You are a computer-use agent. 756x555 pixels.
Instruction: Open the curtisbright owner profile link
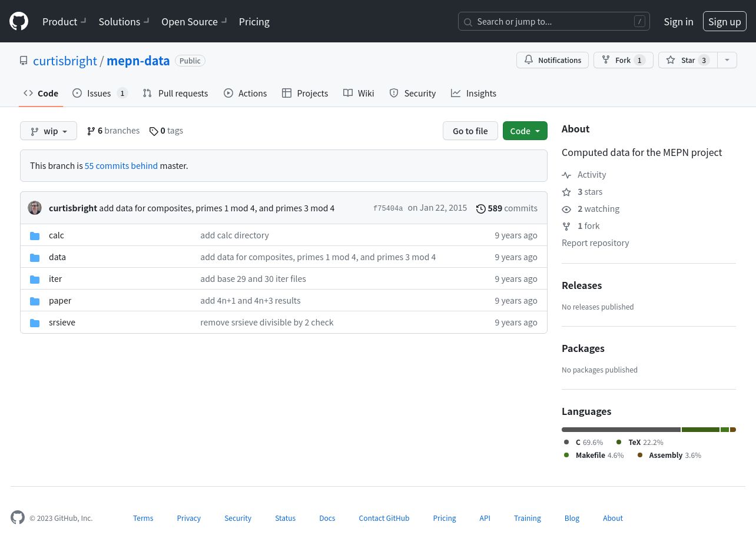[x=65, y=61]
